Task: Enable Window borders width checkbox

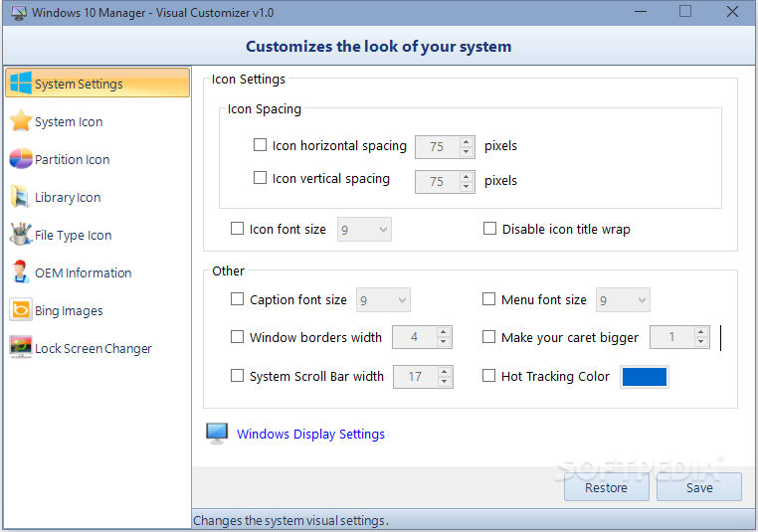Action: pos(238,336)
